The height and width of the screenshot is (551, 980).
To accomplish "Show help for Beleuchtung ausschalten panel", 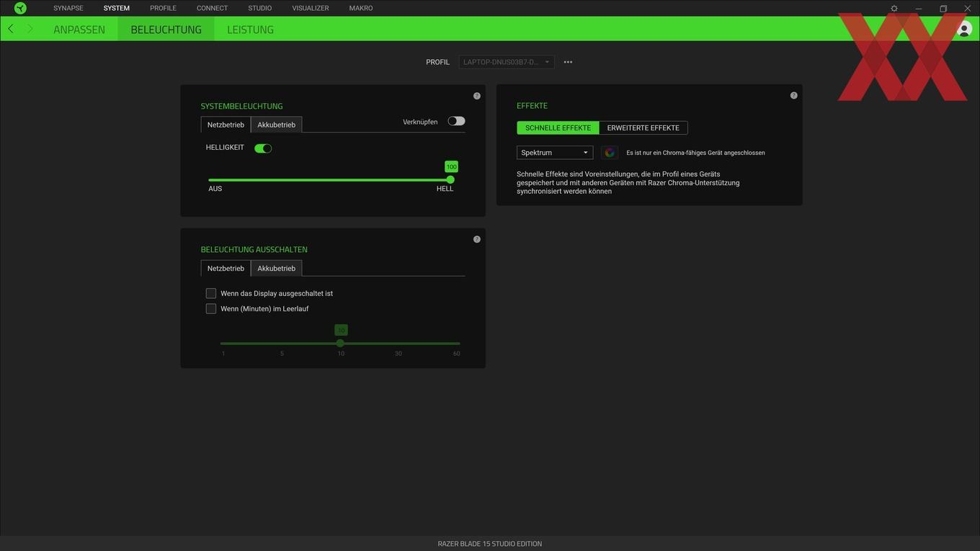I will coord(477,239).
